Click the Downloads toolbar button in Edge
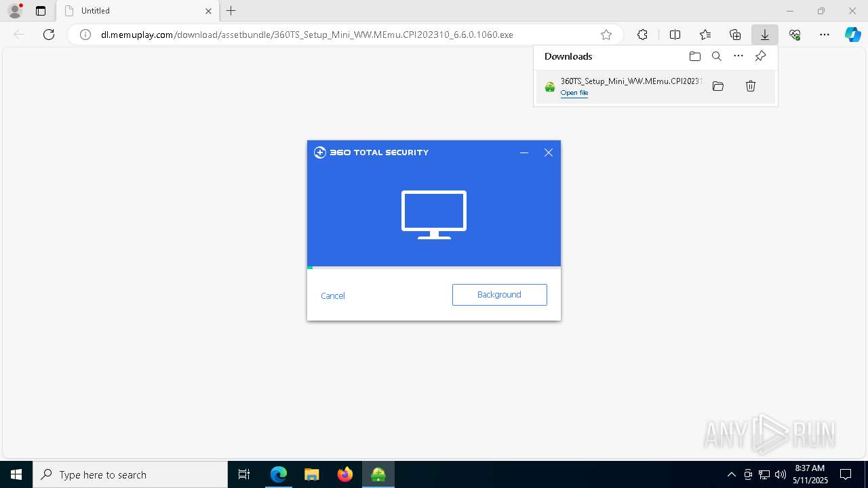Image resolution: width=868 pixels, height=488 pixels. (x=765, y=35)
